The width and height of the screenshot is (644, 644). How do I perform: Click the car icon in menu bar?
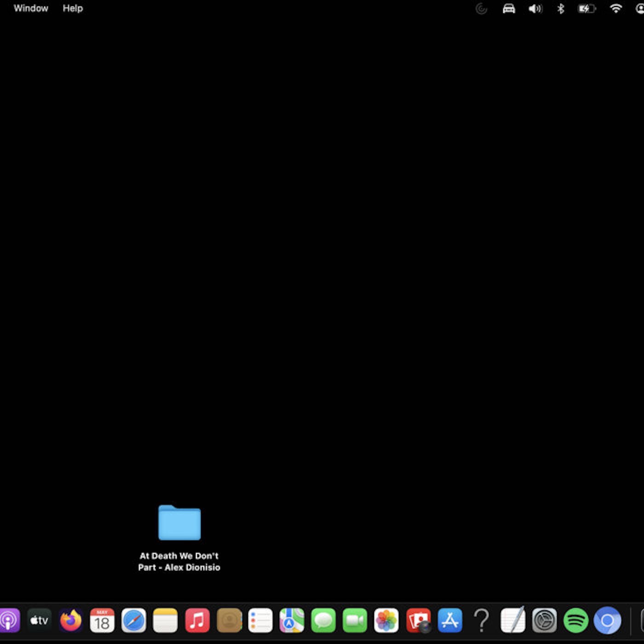[x=509, y=8]
